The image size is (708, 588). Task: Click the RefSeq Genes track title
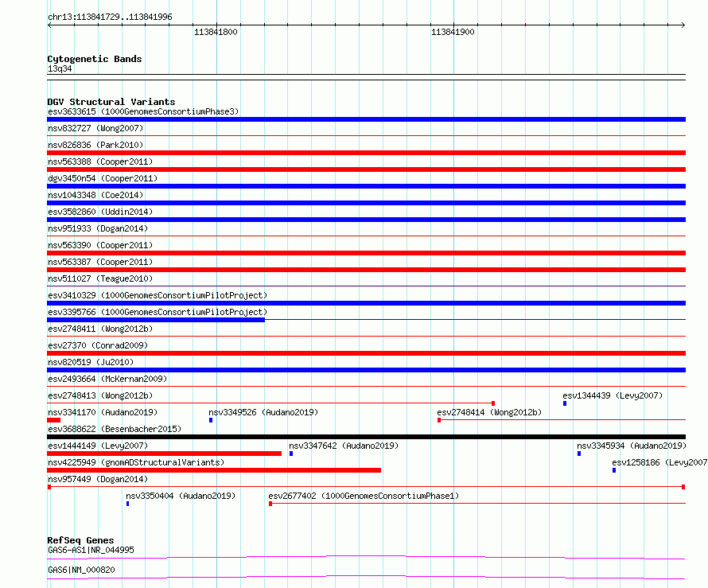[80, 540]
